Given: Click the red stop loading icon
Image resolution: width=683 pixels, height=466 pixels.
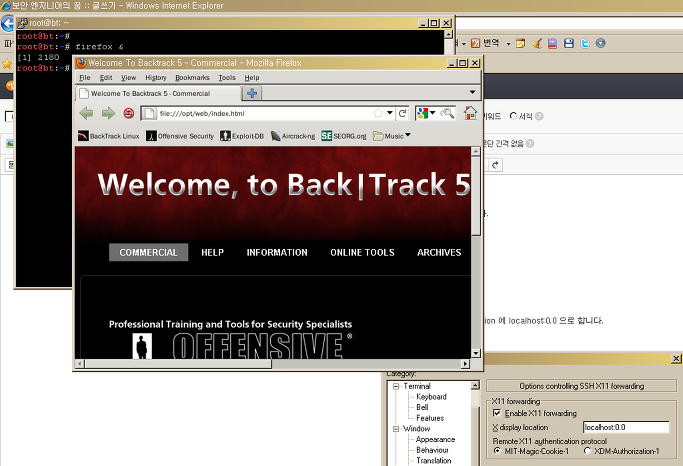Looking at the screenshot, I should point(128,113).
